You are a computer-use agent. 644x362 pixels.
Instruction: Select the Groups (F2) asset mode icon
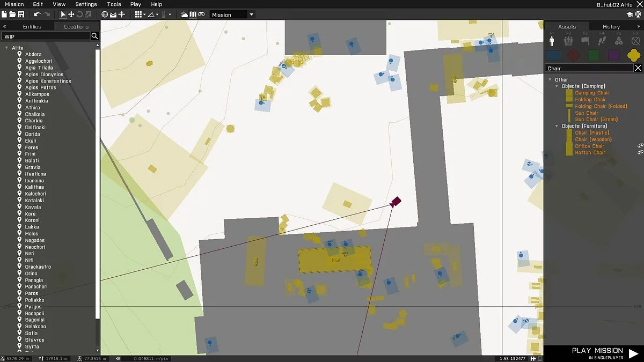[568, 41]
